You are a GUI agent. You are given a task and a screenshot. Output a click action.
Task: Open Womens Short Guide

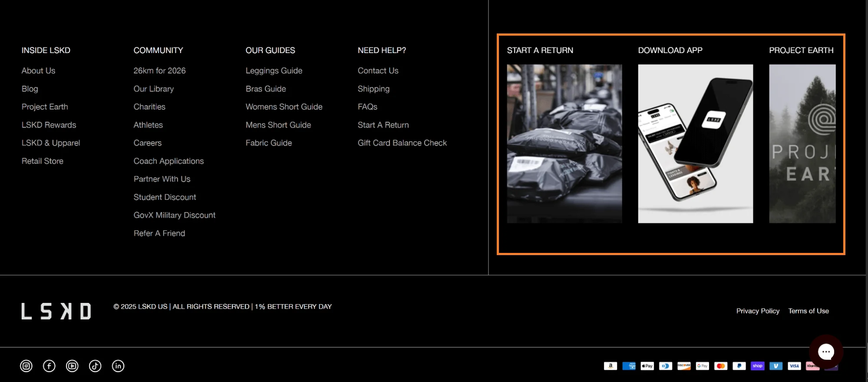pos(284,107)
